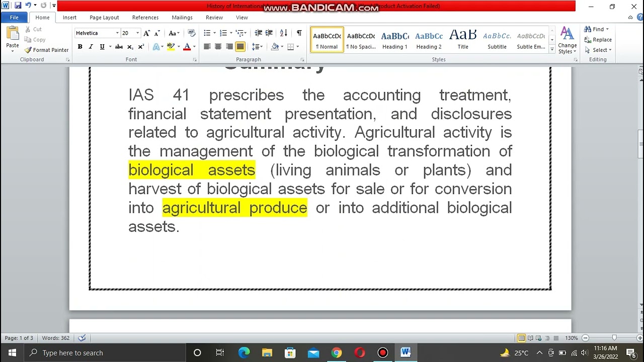Apply Center alignment
The image size is (644, 362).
218,47
